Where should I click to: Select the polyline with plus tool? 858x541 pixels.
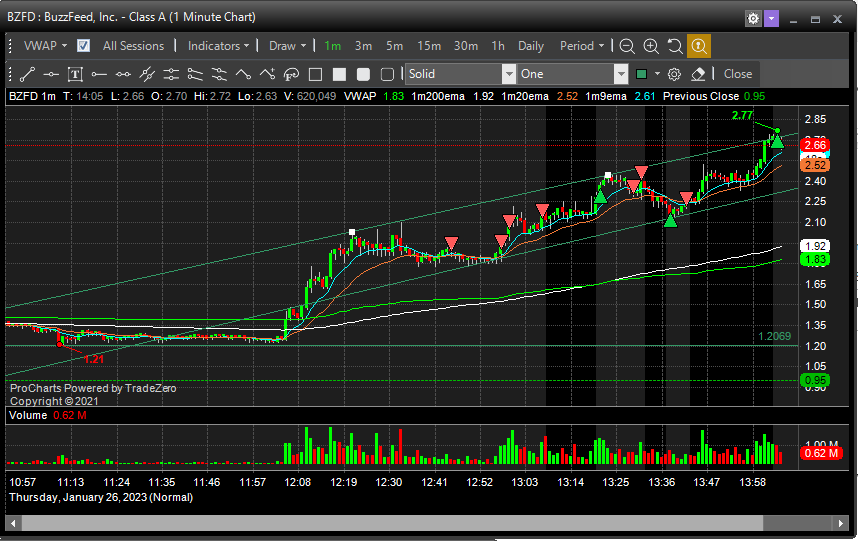pos(267,74)
